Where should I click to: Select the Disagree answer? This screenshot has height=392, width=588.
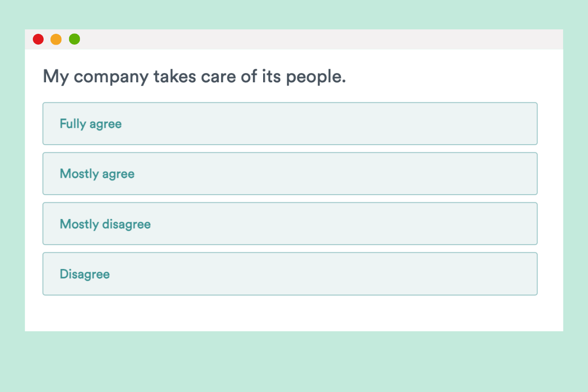pos(290,273)
